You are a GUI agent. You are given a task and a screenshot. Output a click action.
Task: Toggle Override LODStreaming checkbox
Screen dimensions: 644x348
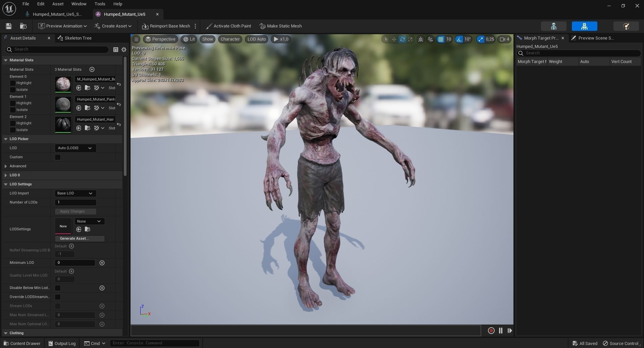pyautogui.click(x=58, y=297)
